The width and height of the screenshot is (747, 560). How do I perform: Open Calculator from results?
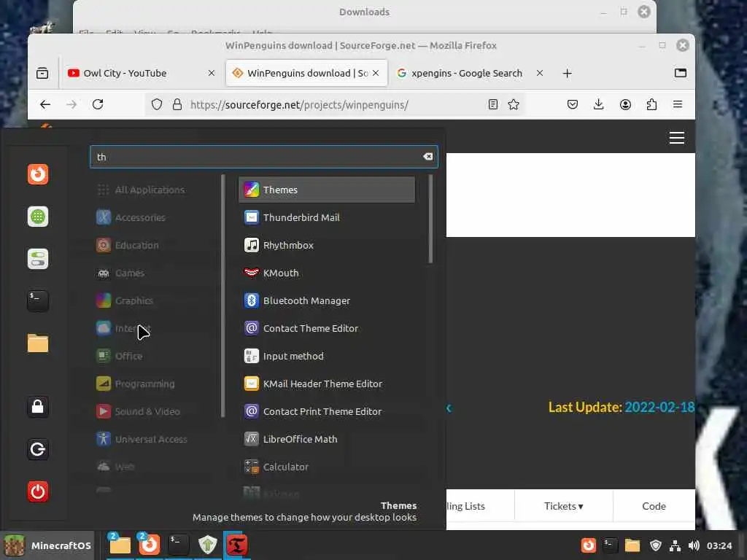[326, 467]
